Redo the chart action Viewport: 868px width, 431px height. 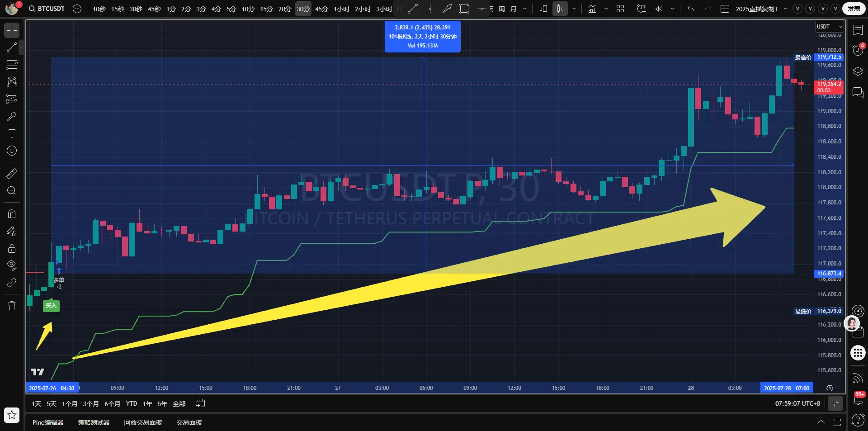(708, 9)
